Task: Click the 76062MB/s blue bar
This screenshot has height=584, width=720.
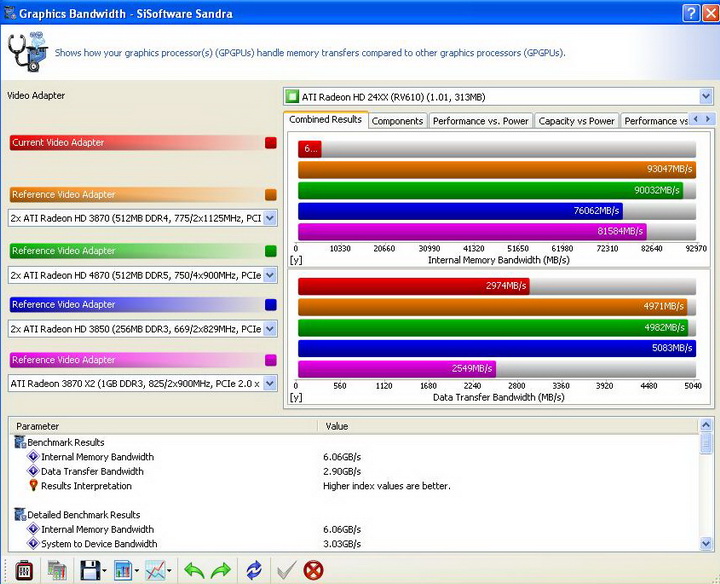Action: click(461, 211)
